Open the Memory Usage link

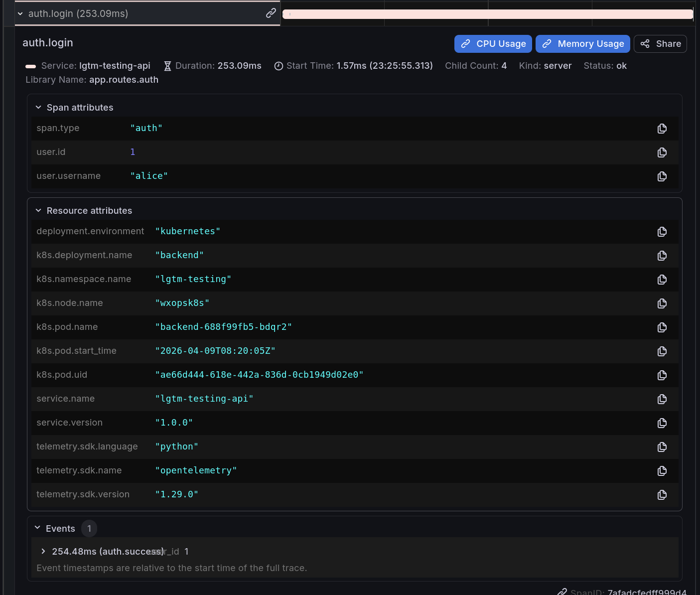[582, 44]
